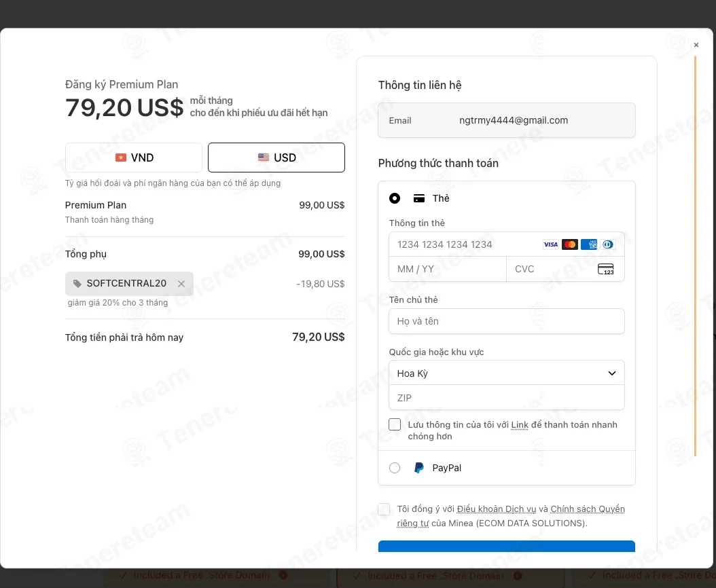Click the Premium Plan line item

(x=95, y=205)
